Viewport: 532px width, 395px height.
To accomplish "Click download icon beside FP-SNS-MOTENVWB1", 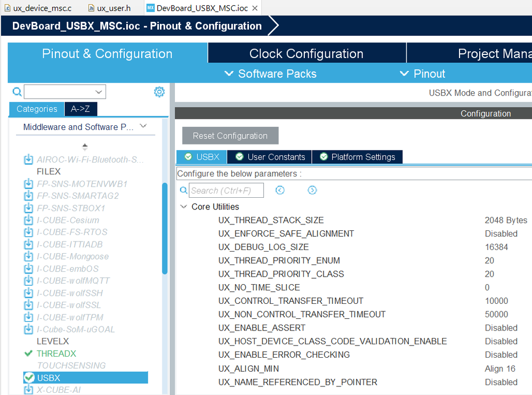I will point(28,183).
